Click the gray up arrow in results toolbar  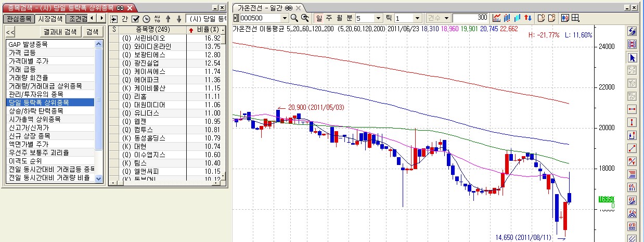pos(168,19)
